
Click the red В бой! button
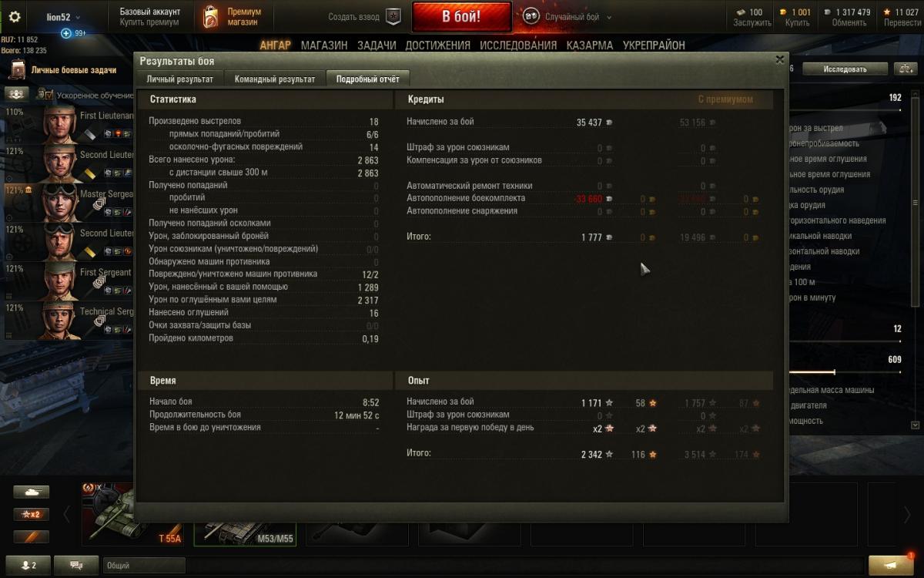tap(462, 17)
